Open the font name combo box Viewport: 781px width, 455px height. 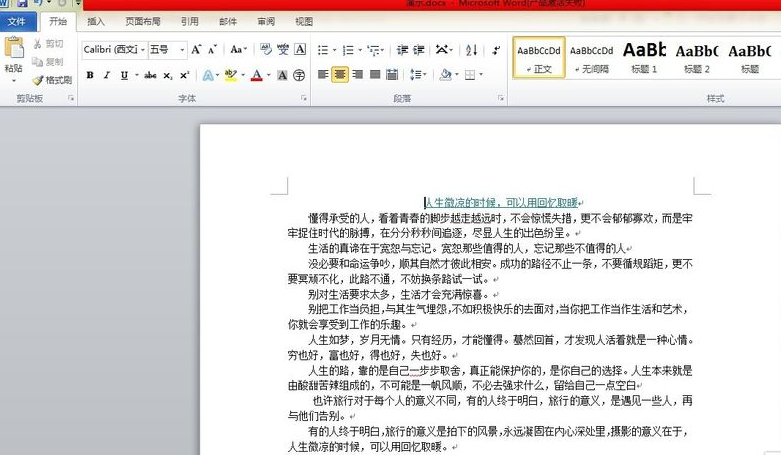114,50
